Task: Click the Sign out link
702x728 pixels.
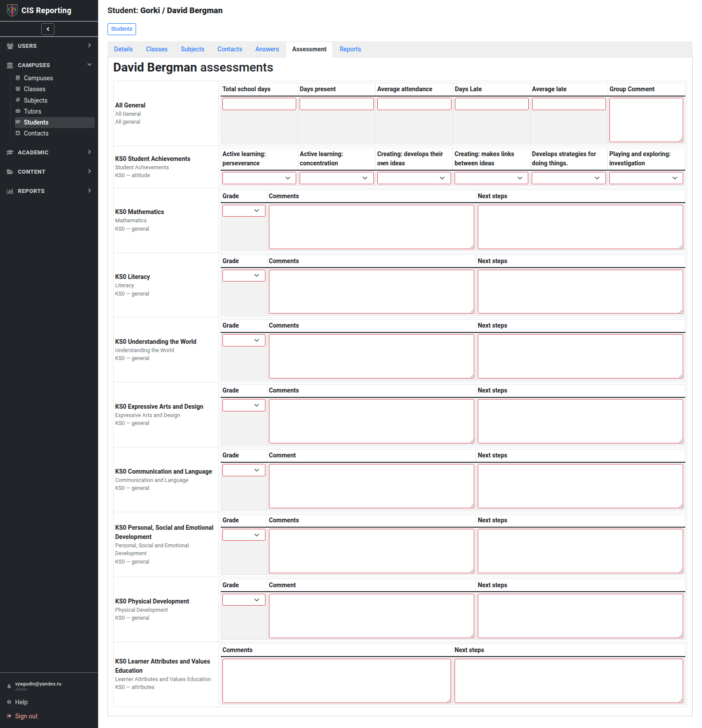Action: click(26, 716)
